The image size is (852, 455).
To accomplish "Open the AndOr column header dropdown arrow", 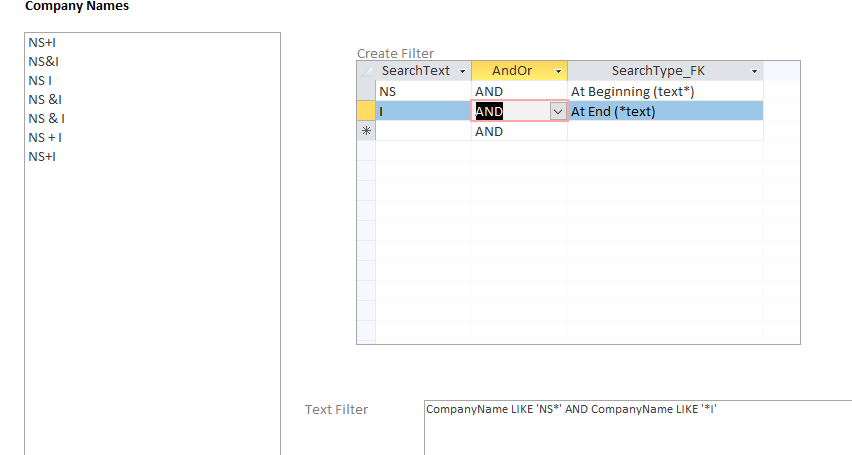I will (x=557, y=71).
